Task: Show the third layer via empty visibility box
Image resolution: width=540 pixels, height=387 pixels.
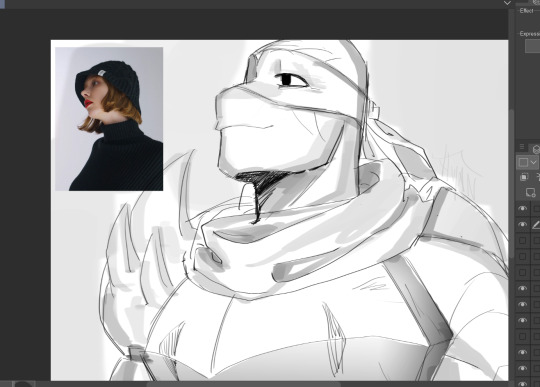Action: point(522,240)
